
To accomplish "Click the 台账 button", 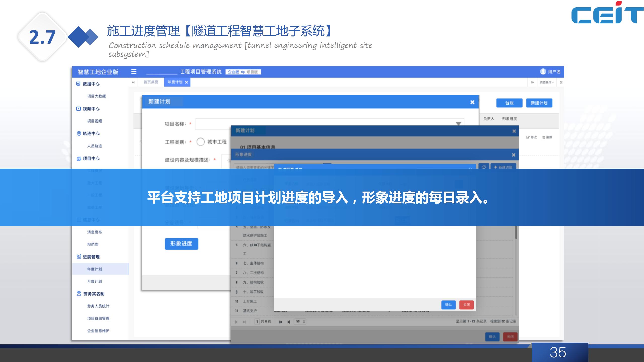I will [509, 103].
